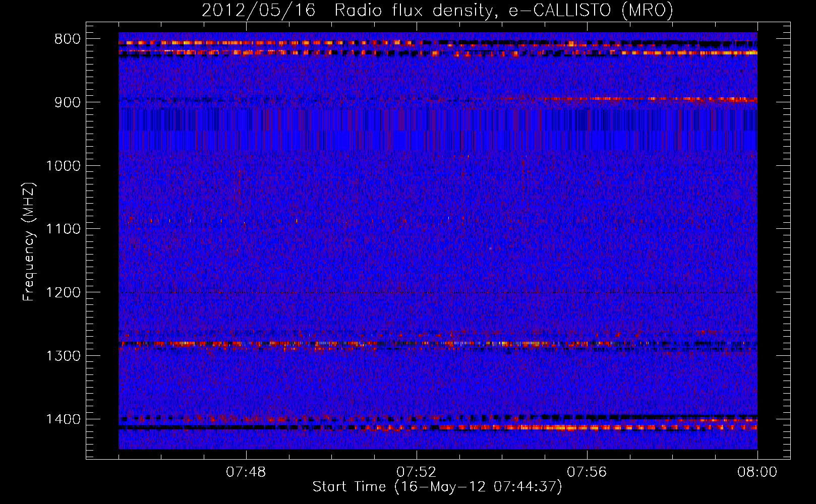Click the plot title "2012/05/16 Radio flux density, e-CALLISTO (MRO)"

pos(437,10)
